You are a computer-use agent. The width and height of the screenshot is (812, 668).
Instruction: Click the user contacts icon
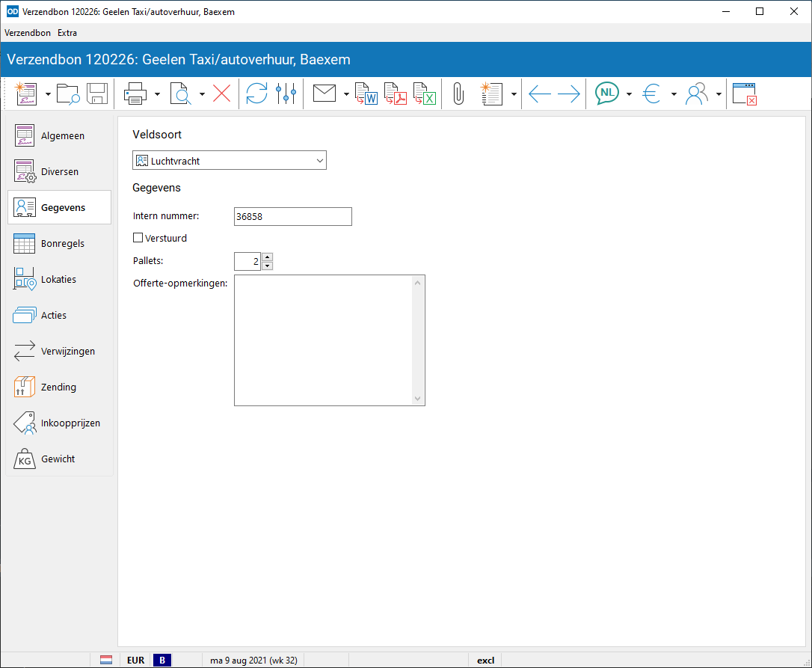(x=697, y=94)
